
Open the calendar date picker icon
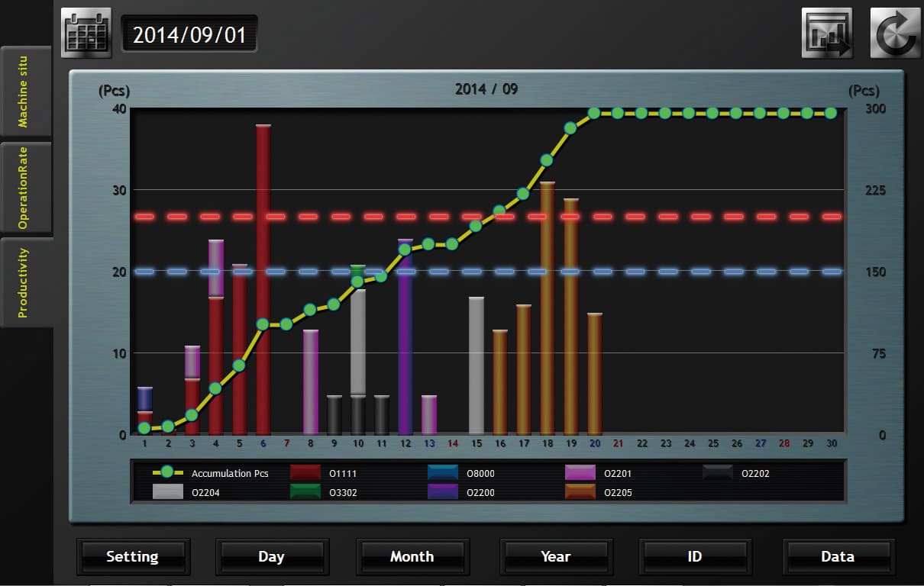tap(86, 33)
